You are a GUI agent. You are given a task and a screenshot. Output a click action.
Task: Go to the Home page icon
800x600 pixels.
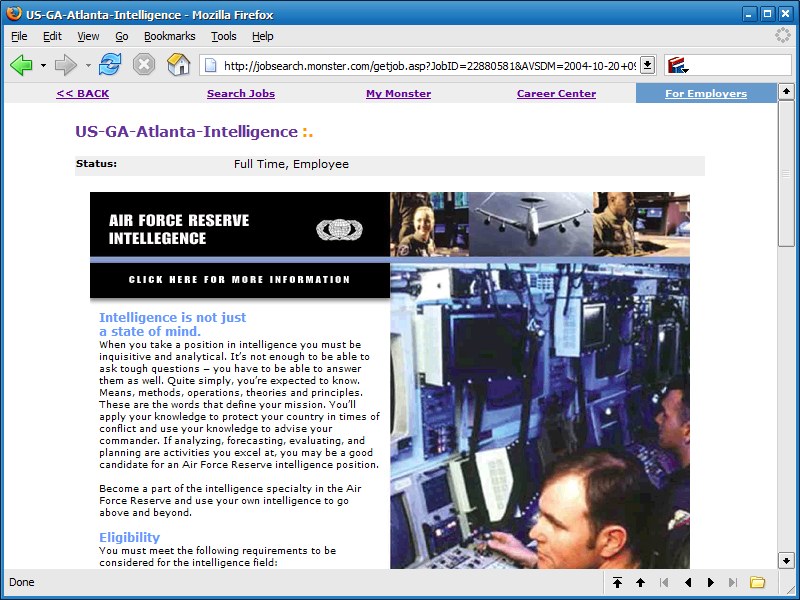[x=179, y=65]
